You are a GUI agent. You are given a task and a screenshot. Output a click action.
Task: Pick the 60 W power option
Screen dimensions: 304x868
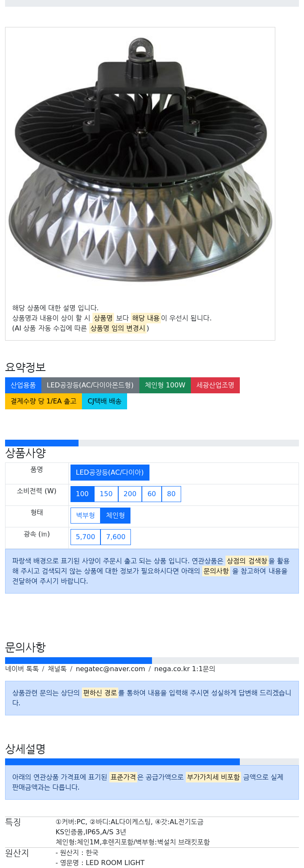(152, 494)
